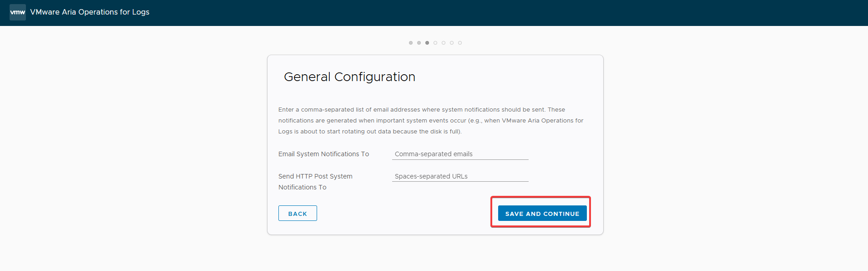Click the system notifications description paragraph
This screenshot has height=271, width=868.
click(x=431, y=121)
